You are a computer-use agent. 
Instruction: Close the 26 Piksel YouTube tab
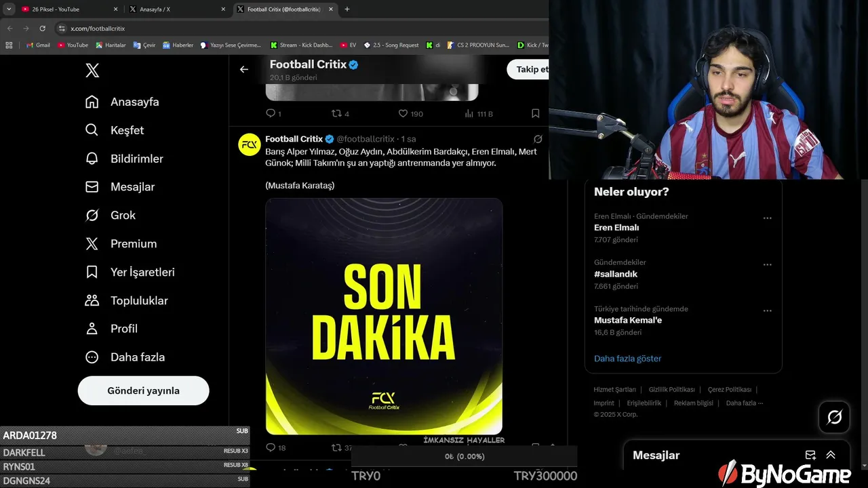tap(115, 9)
